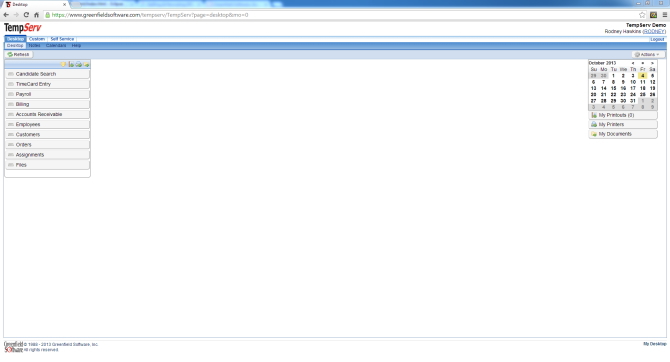The width and height of the screenshot is (670, 362).
Task: Reload the page with browser reload icon
Action: pos(26,15)
